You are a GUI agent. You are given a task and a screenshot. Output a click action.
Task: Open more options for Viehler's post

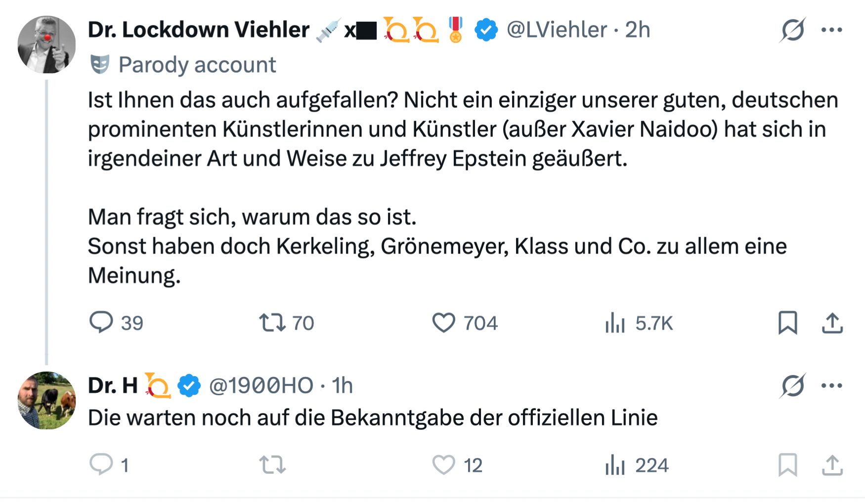pyautogui.click(x=832, y=30)
